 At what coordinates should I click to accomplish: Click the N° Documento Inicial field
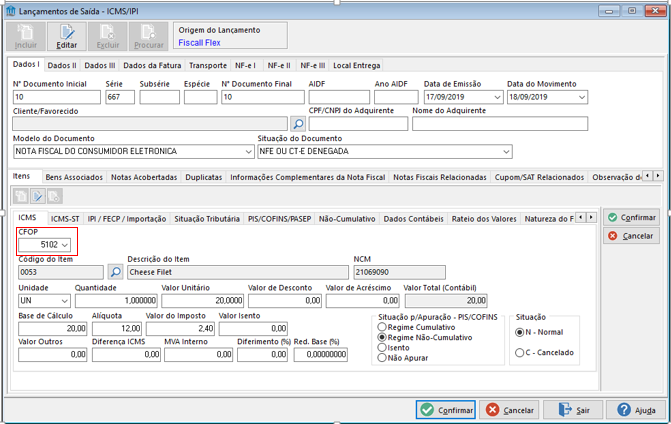click(57, 97)
